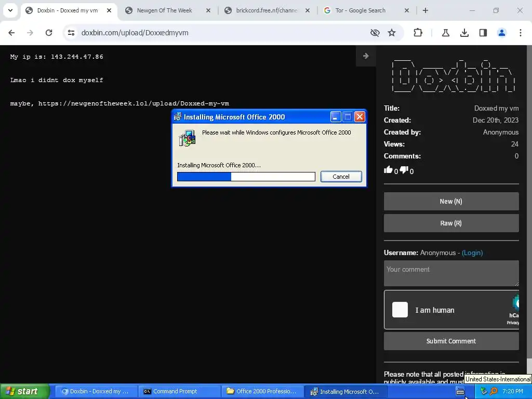Click the New (N) button
Image resolution: width=532 pixels, height=399 pixels.
click(451, 202)
